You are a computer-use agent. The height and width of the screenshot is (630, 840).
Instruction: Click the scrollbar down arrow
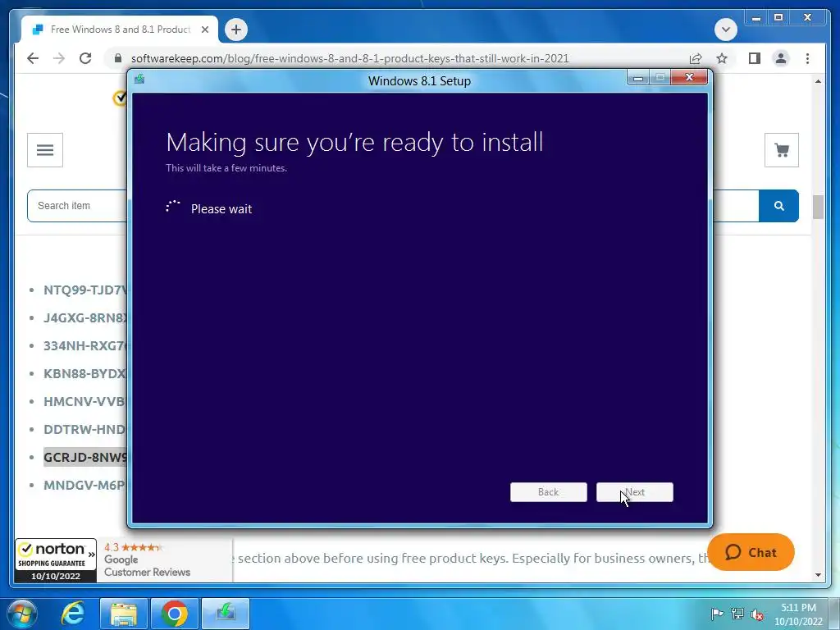[818, 575]
